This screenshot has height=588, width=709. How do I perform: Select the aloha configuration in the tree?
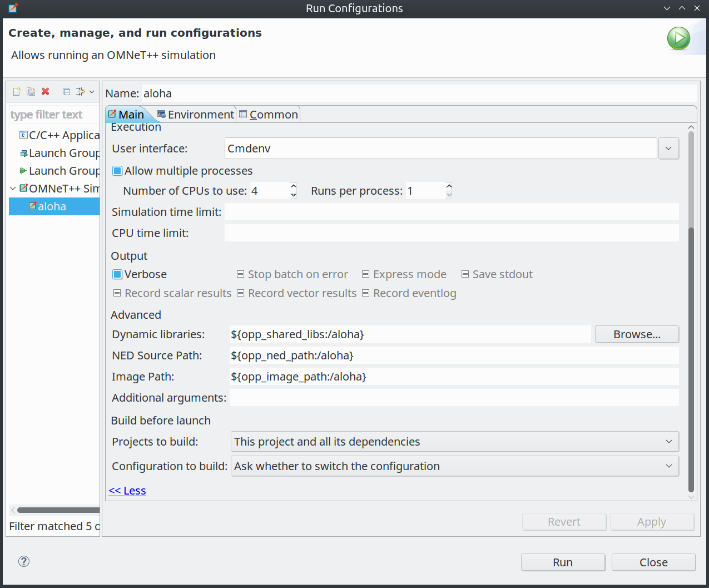(54, 206)
